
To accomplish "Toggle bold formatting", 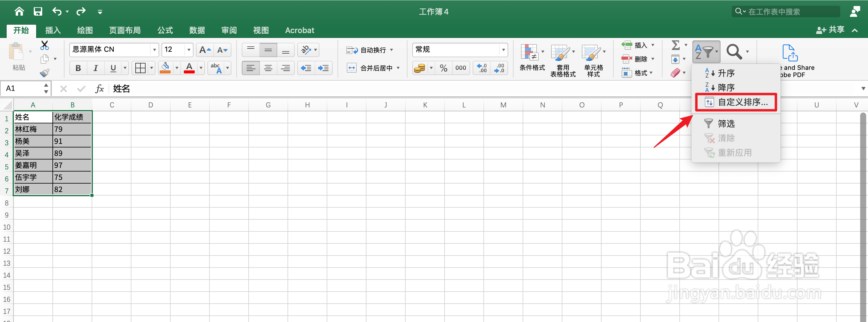I will coord(78,68).
